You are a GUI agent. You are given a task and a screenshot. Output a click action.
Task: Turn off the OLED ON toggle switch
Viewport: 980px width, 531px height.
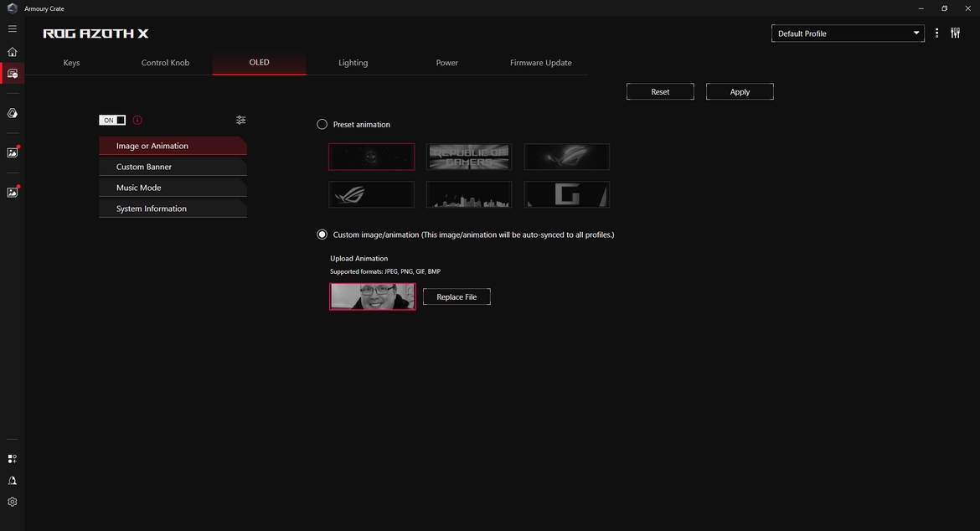(112, 120)
